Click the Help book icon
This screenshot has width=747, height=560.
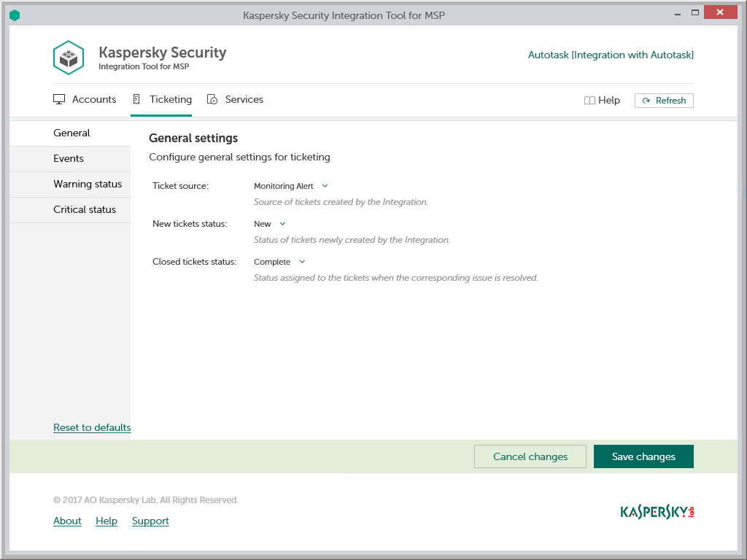(589, 101)
